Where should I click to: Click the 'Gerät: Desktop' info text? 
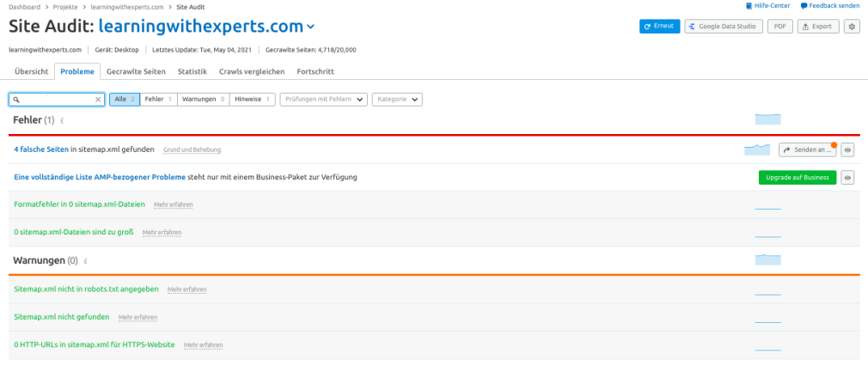pos(116,50)
